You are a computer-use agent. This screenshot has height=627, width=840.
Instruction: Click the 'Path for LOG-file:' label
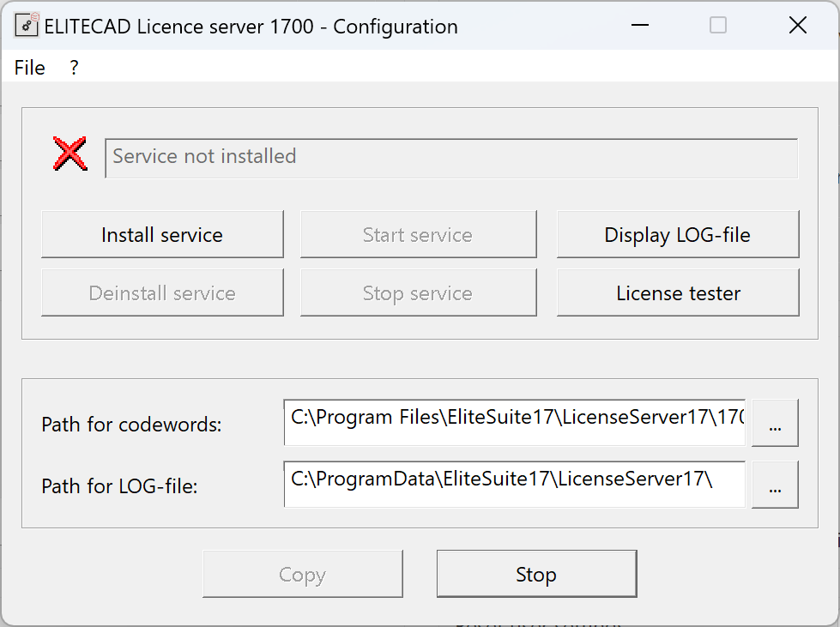[119, 486]
